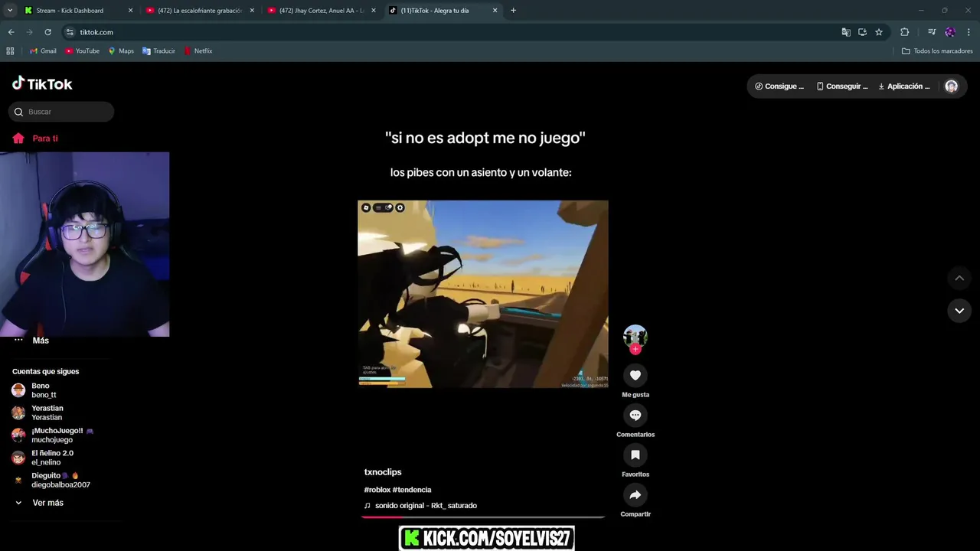
Task: Go to next video with down chevron
Action: click(x=959, y=310)
